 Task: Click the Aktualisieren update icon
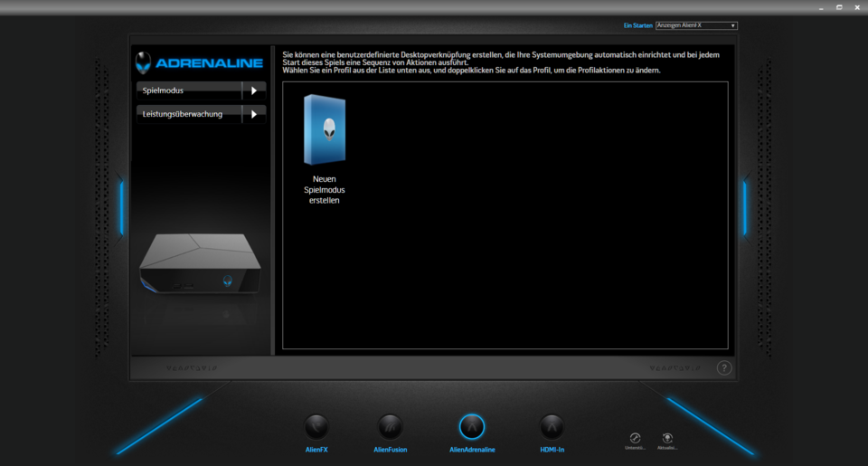tap(667, 438)
